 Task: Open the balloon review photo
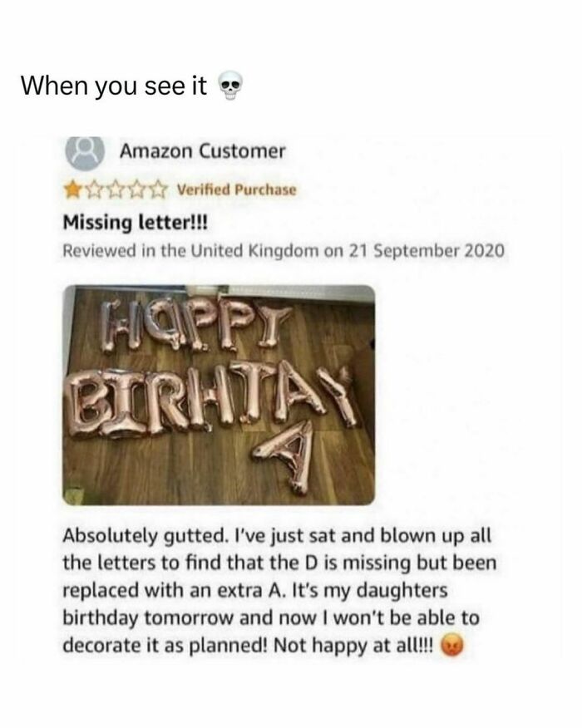[219, 395]
